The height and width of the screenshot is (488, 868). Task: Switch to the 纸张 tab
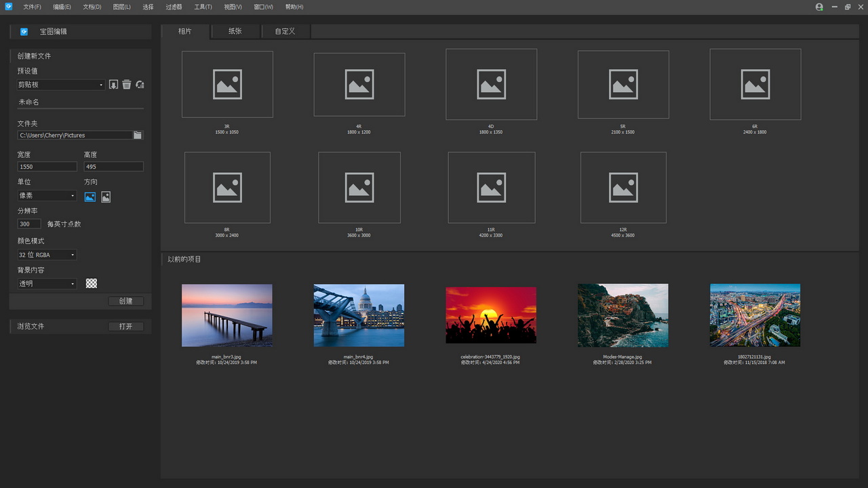(235, 31)
